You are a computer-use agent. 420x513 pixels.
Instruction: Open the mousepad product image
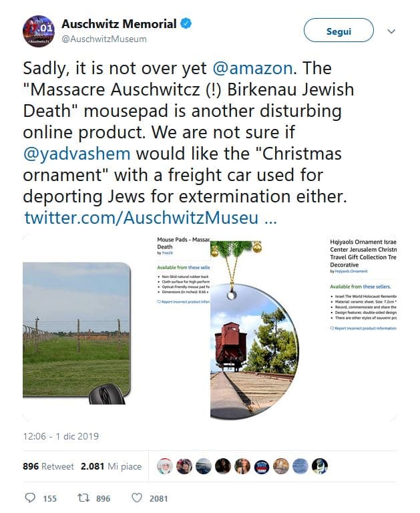(x=82, y=328)
